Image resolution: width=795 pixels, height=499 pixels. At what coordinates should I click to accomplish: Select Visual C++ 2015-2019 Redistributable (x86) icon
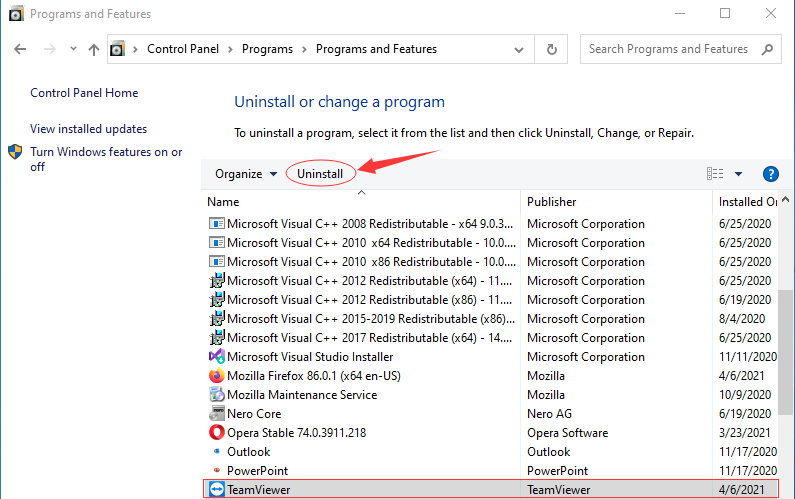coord(216,318)
